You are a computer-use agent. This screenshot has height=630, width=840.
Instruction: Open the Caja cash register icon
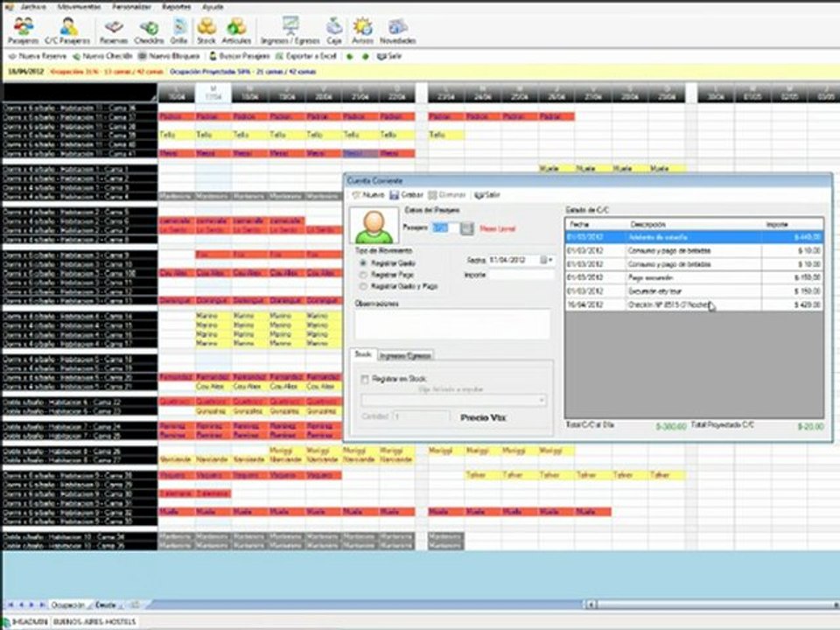point(334,31)
